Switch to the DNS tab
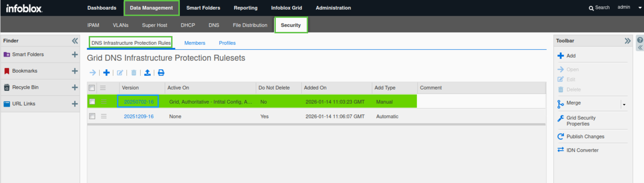Screen dimensions: 644x183 click(x=214, y=25)
